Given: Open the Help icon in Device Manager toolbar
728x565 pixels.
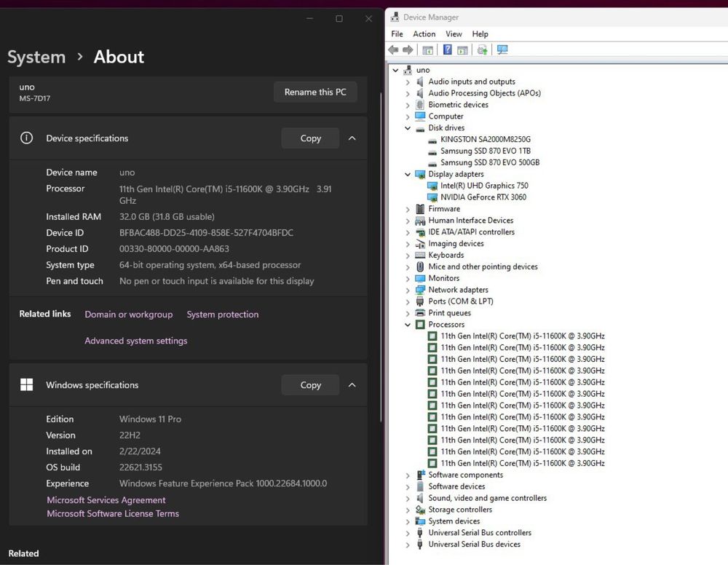Looking at the screenshot, I should tap(447, 50).
